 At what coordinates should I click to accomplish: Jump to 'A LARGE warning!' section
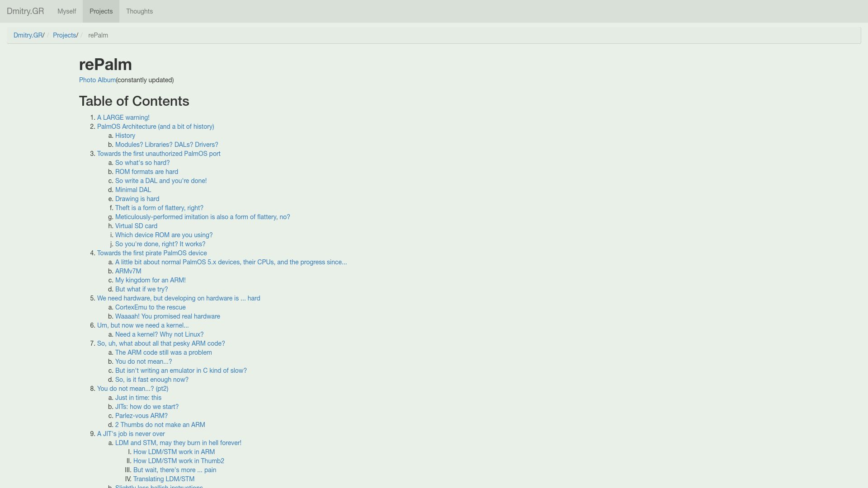[x=123, y=117]
